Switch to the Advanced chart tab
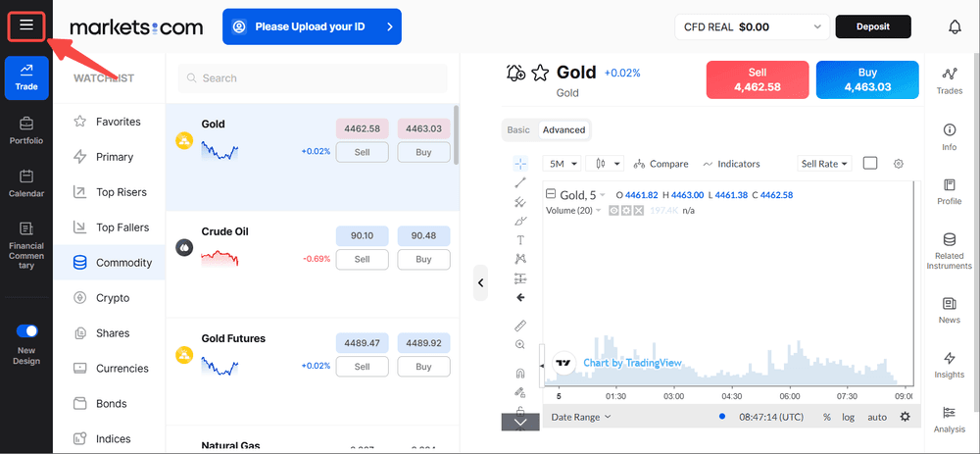980x454 pixels. pyautogui.click(x=563, y=130)
